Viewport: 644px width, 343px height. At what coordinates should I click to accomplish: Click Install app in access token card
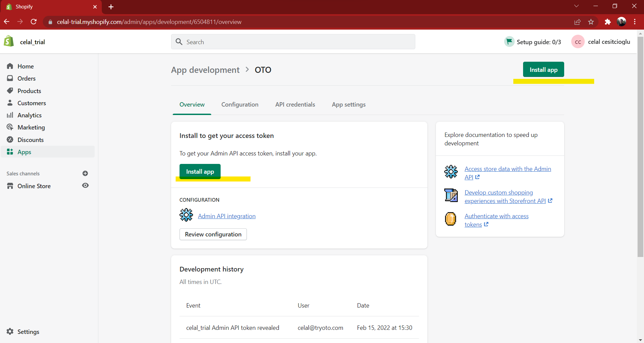(200, 171)
